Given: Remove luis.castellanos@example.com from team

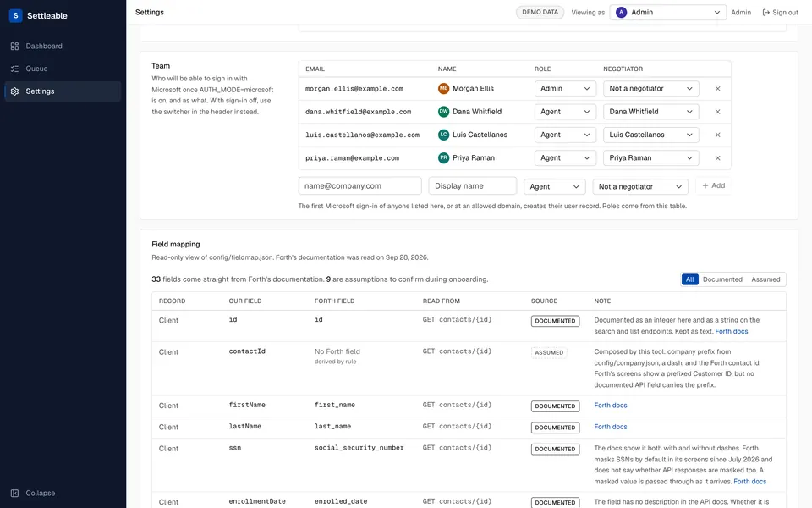Looking at the screenshot, I should pyautogui.click(x=718, y=135).
